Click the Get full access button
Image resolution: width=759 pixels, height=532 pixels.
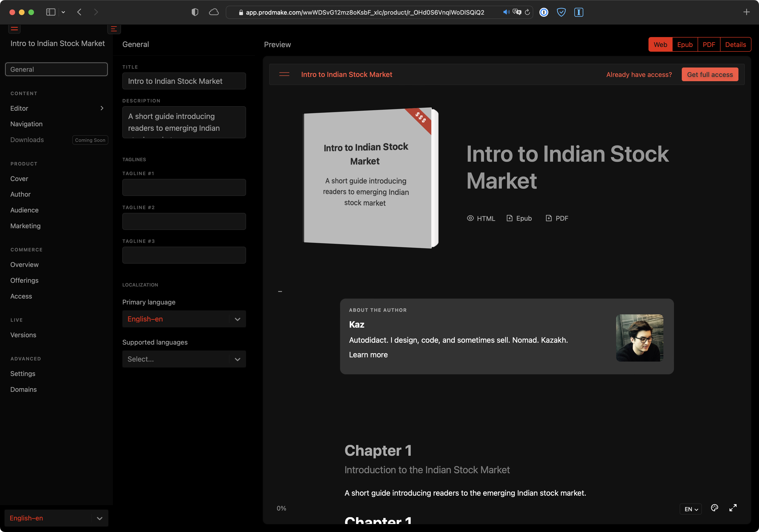[710, 75]
